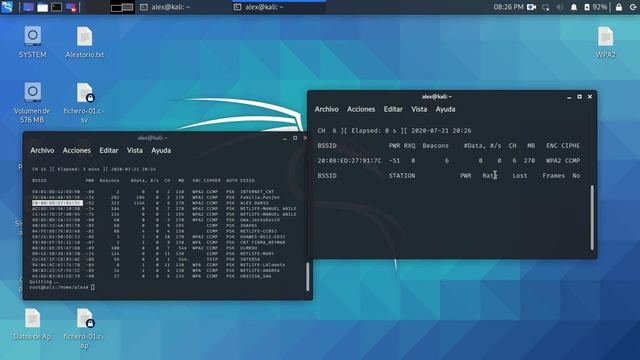640x360 pixels.
Task: Click the WPA2 encryption value in right terminal
Action: tap(553, 161)
